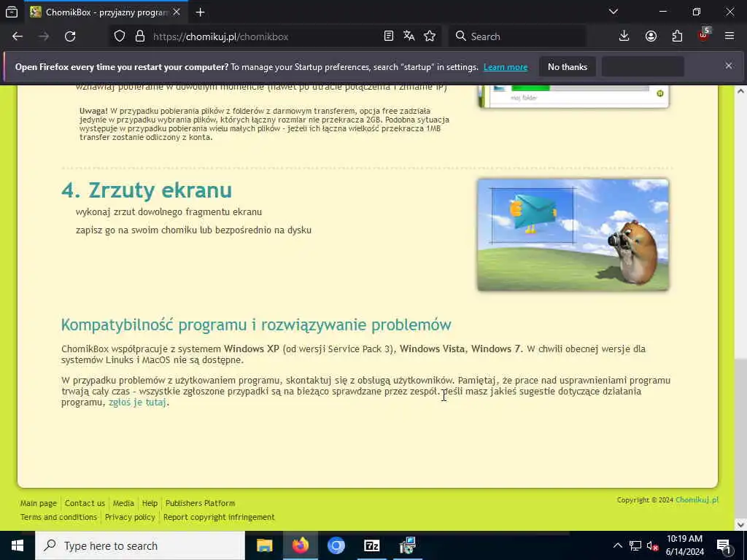
Task: Open Firefox View icon in tab bar
Action: click(x=12, y=12)
